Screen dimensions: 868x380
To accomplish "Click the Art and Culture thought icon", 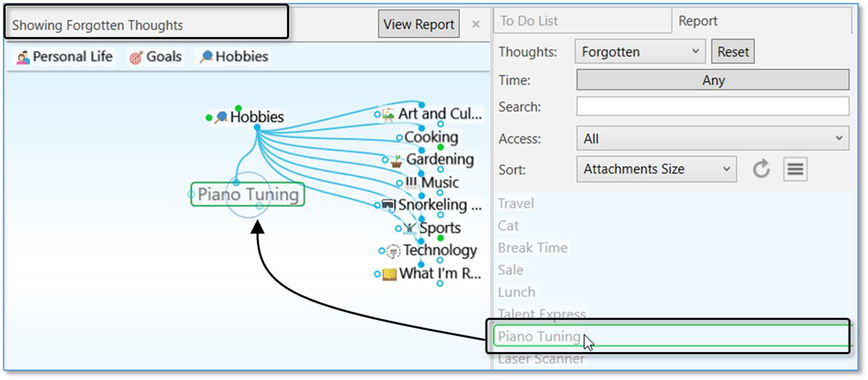I will (x=389, y=114).
